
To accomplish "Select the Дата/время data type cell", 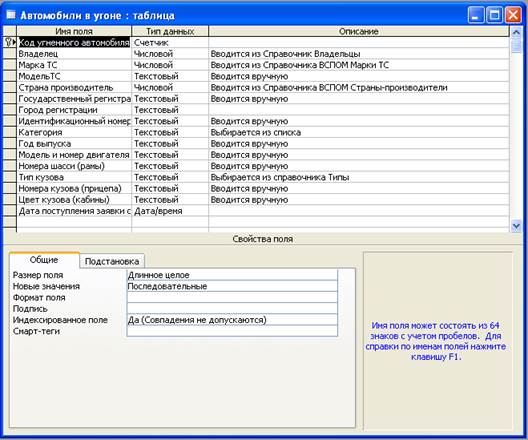I will tap(170, 211).
